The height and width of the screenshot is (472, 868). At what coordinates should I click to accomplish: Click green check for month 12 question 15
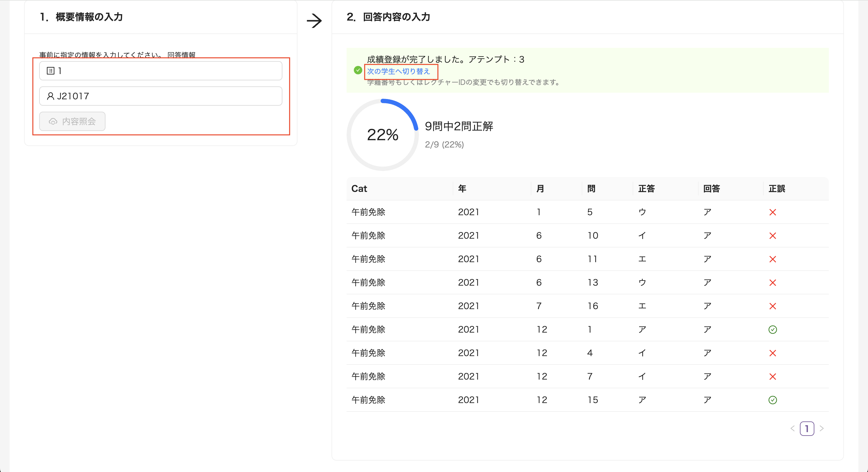coord(772,400)
